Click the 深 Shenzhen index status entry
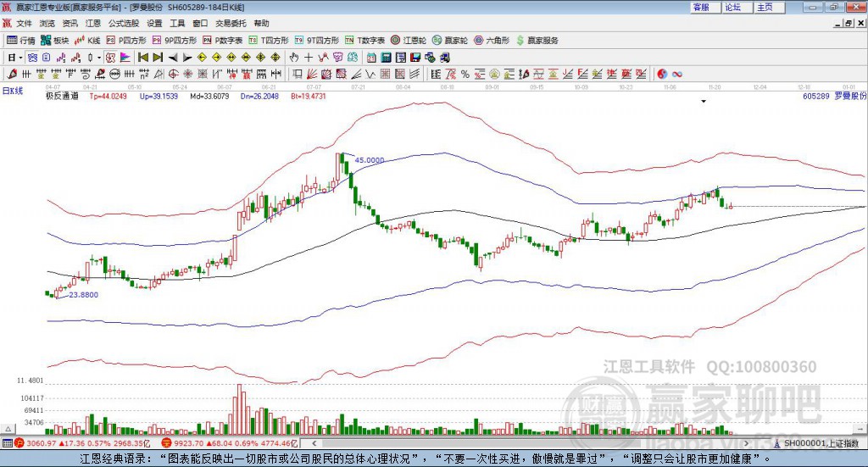 click(x=230, y=443)
